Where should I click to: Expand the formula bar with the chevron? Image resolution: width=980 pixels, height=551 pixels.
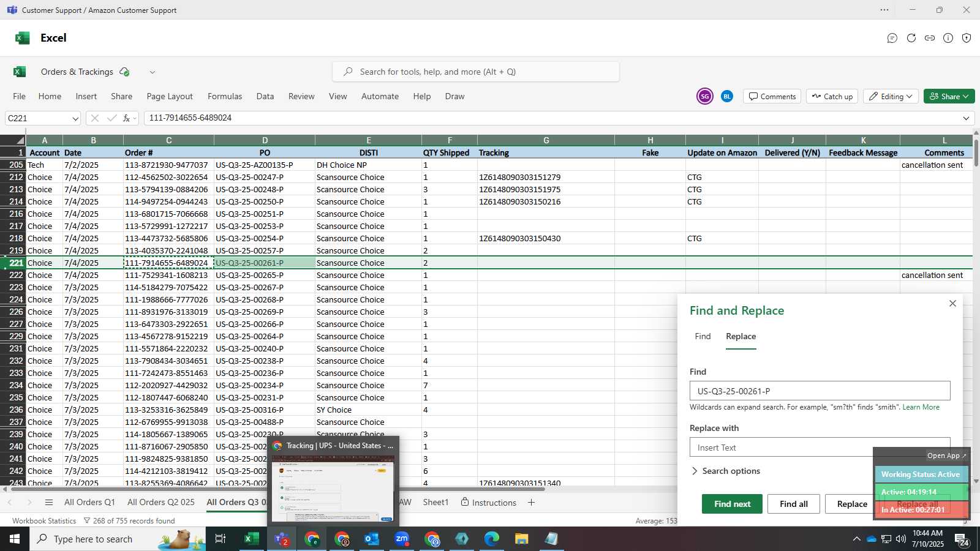967,118
